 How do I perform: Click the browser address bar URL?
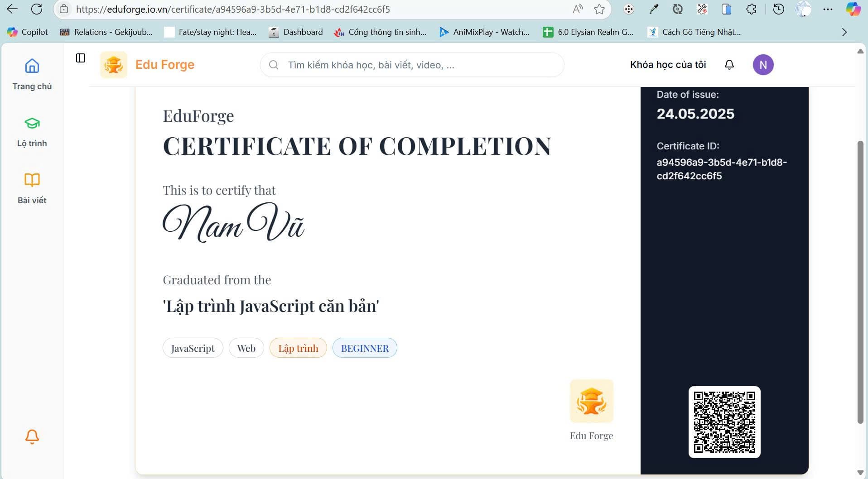[x=233, y=9]
